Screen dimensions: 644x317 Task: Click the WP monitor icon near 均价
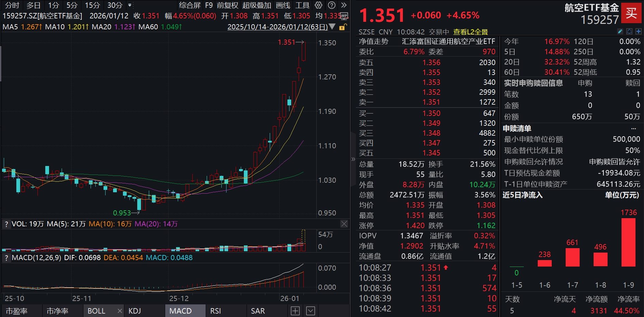click(344, 16)
